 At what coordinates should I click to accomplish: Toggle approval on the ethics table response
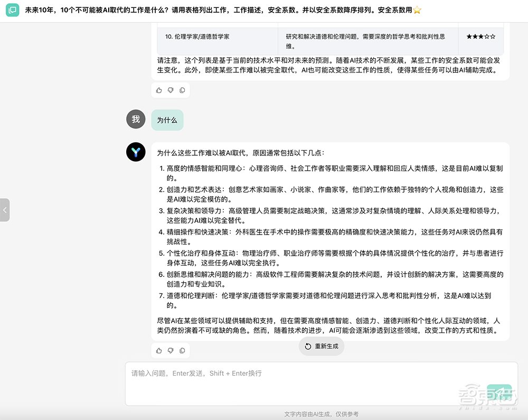tap(159, 90)
